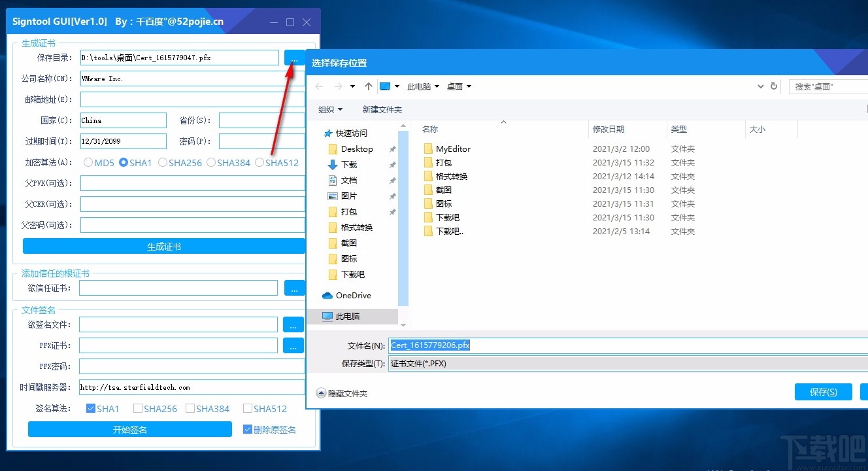Expand the 桌面 breadcrumb dropdown arrow
868x471 pixels.
tap(469, 86)
